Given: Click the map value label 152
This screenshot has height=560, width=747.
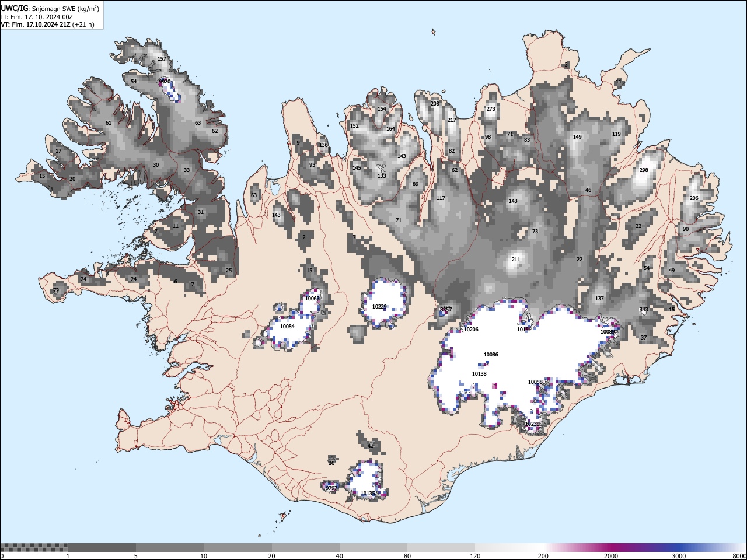Looking at the screenshot, I should coord(354,126).
